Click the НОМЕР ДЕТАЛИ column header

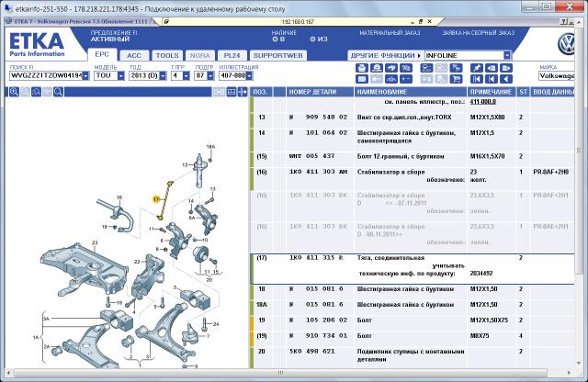point(321,92)
